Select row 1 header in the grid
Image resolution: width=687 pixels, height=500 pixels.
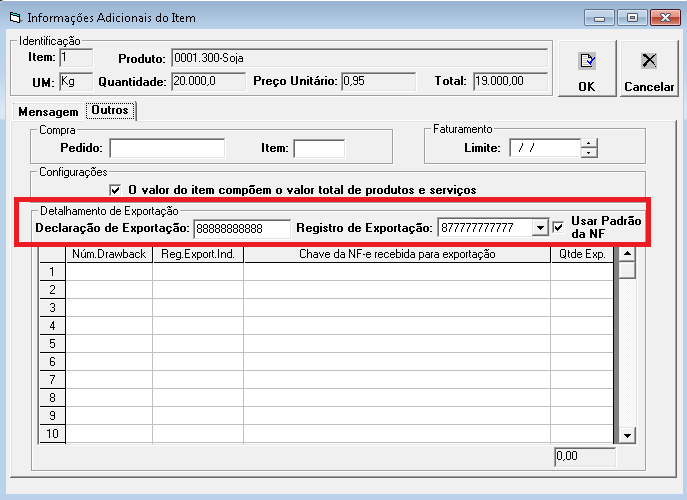tap(52, 272)
